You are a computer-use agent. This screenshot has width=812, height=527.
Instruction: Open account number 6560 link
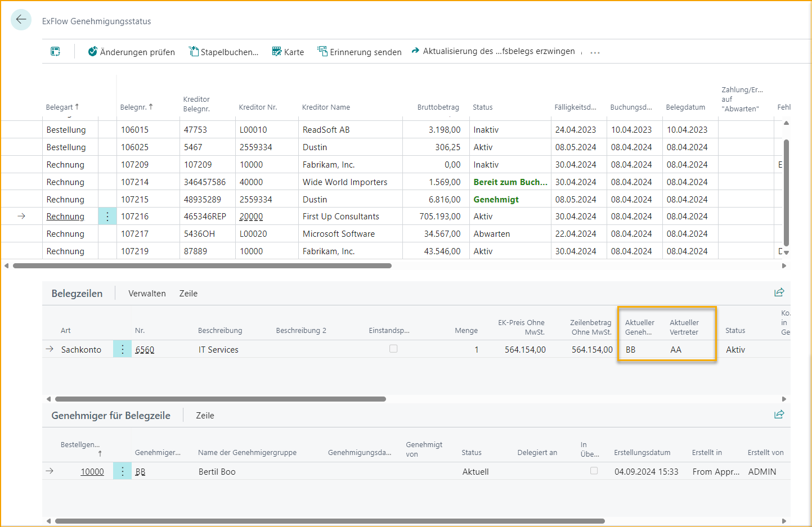145,350
